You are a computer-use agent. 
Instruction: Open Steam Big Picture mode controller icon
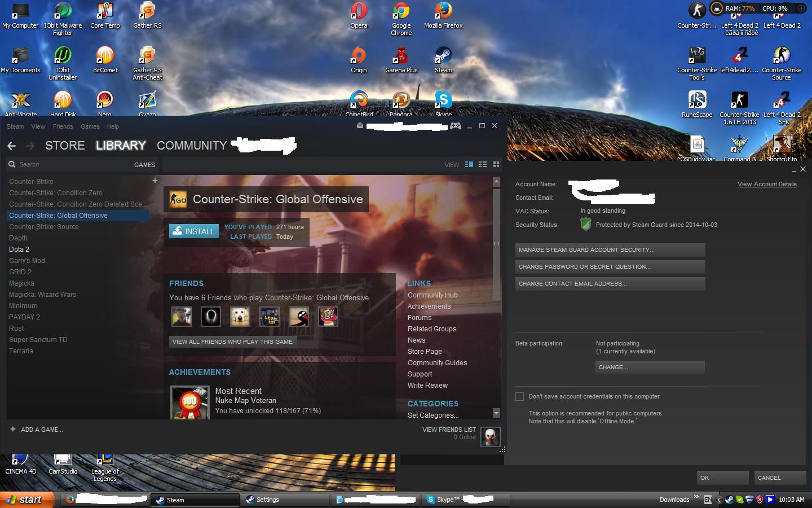[x=455, y=126]
